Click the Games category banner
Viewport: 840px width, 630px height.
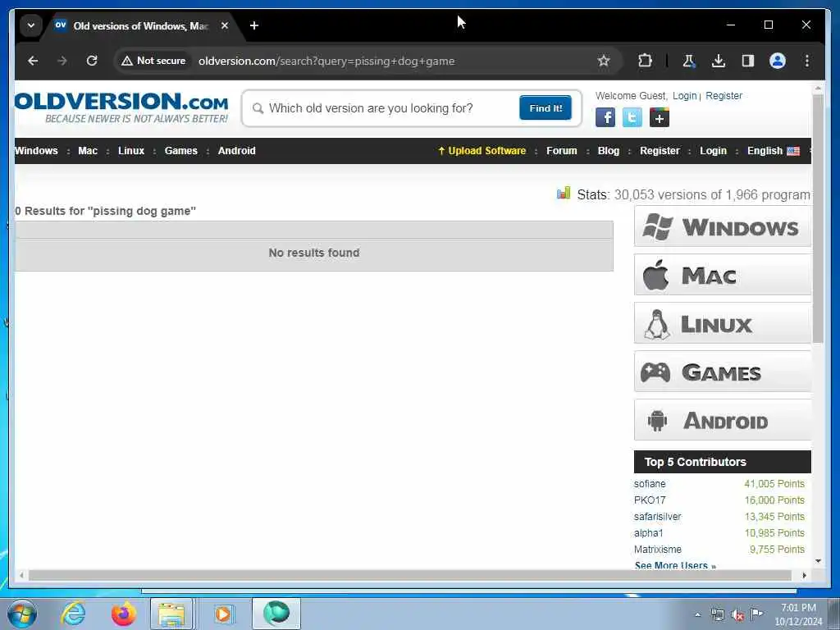click(722, 372)
